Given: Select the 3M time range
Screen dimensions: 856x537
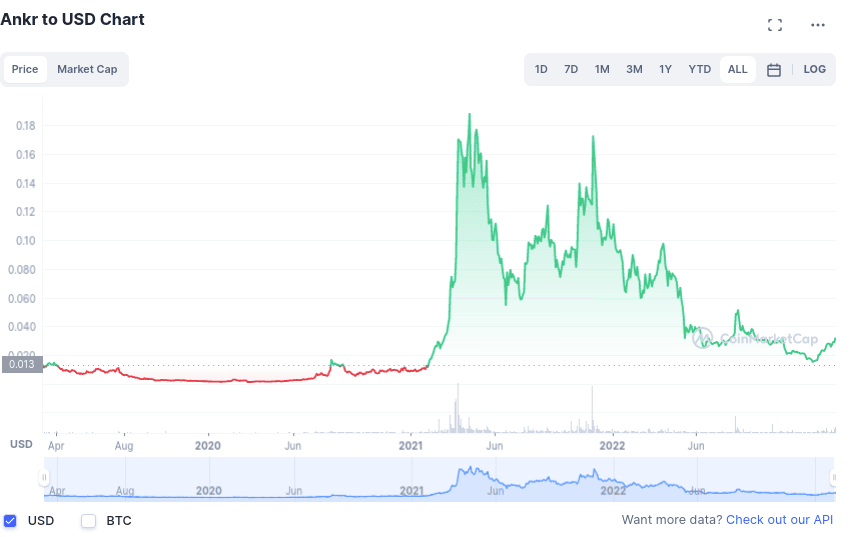Looking at the screenshot, I should [x=634, y=69].
